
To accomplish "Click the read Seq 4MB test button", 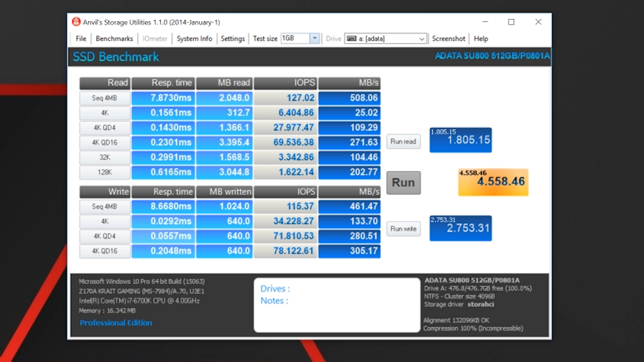I will point(105,98).
